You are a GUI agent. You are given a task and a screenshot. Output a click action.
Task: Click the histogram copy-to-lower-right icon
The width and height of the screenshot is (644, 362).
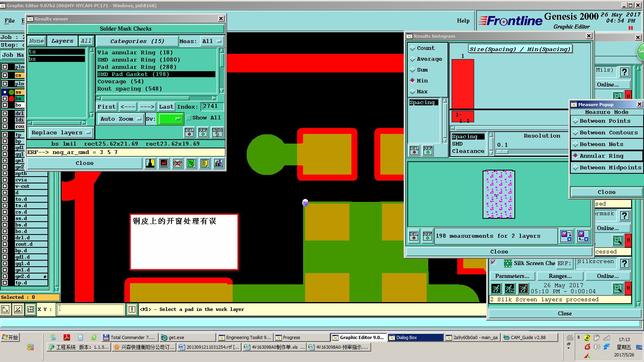click(x=566, y=236)
